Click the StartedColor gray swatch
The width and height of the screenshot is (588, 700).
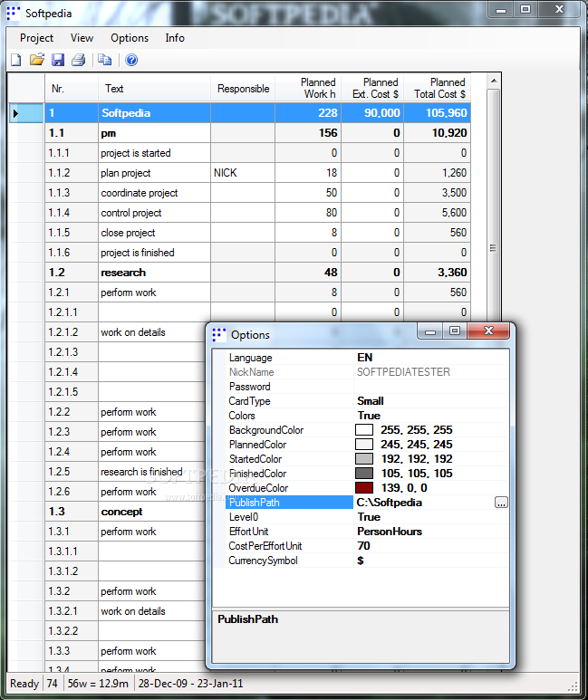(x=364, y=459)
